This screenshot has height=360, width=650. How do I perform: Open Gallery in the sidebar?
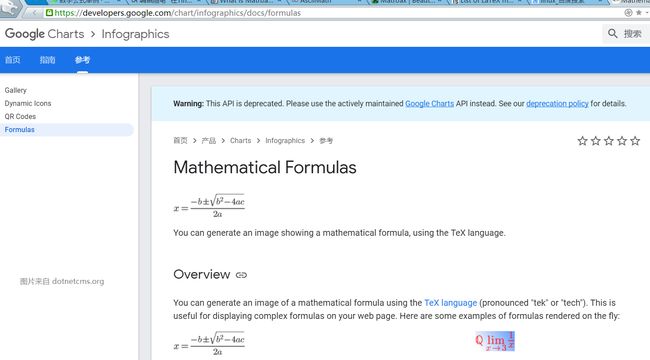click(15, 90)
